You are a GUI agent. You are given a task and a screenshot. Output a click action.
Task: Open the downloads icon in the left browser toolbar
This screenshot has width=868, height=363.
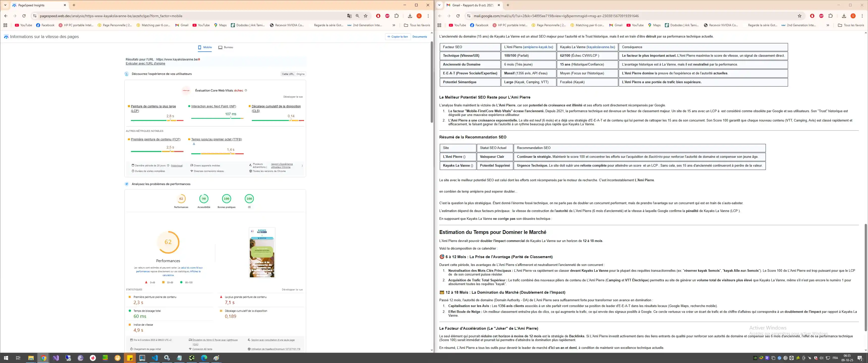[x=410, y=16]
